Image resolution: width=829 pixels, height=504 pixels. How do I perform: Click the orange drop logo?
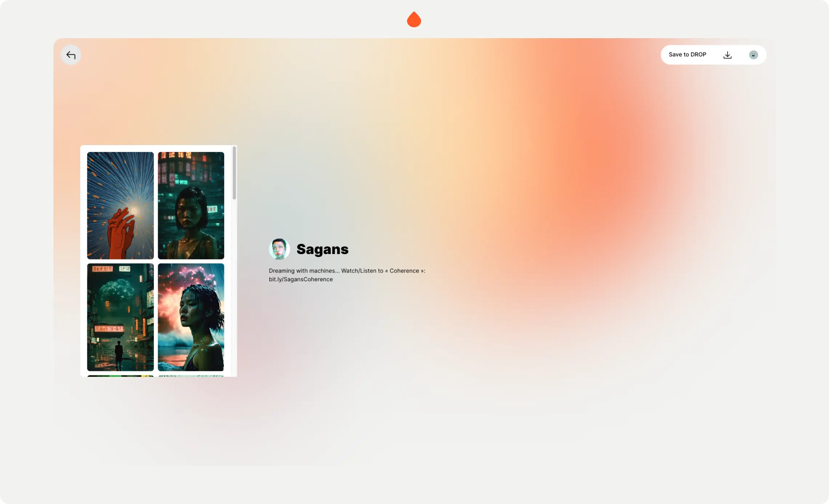click(414, 19)
